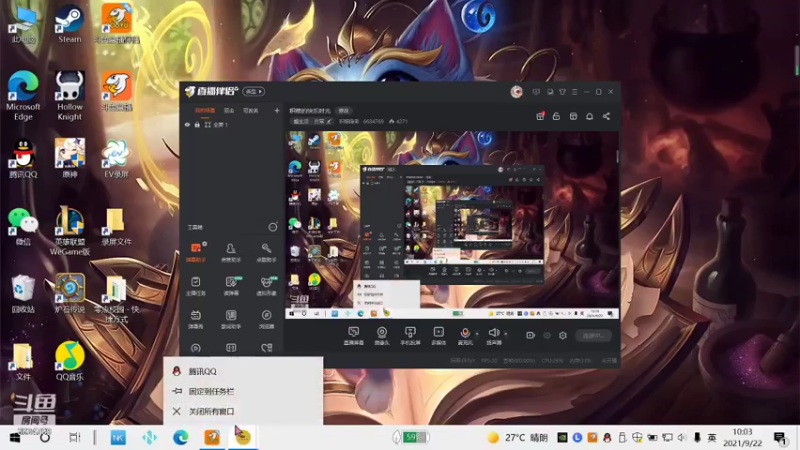Switch the 英 input method indicator
The width and height of the screenshot is (800, 450).
[x=712, y=438]
